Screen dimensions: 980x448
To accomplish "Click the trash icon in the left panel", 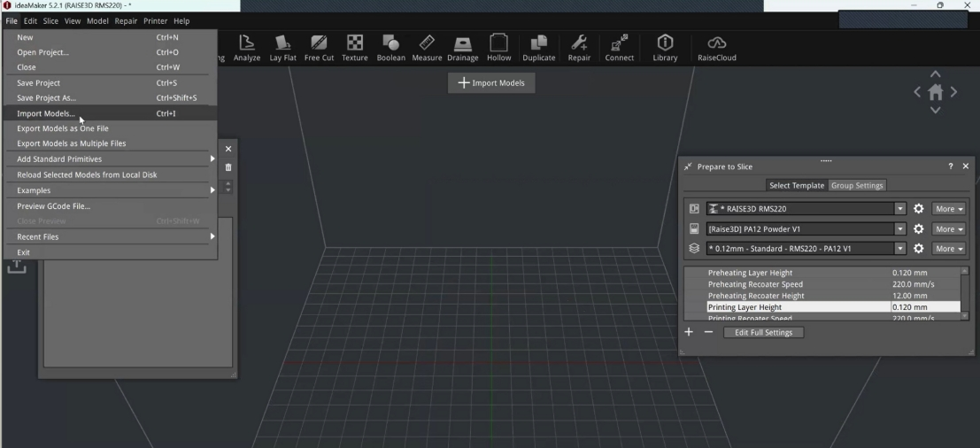I will click(x=228, y=166).
